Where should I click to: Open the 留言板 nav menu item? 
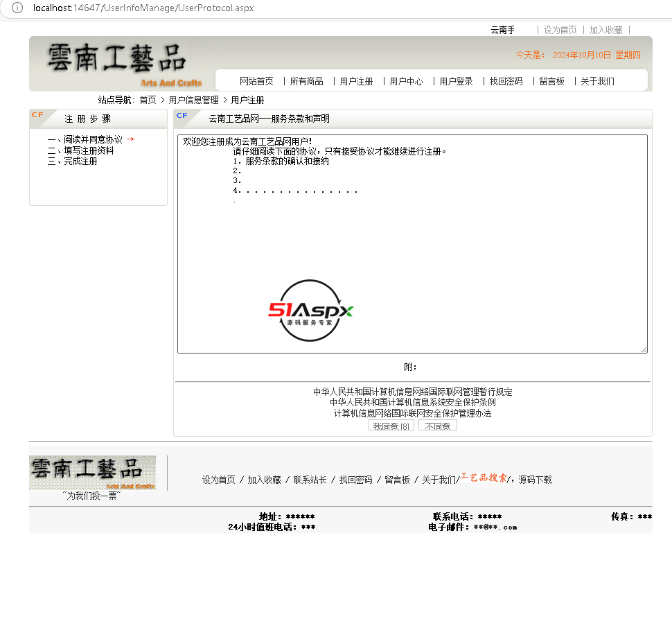coord(551,82)
